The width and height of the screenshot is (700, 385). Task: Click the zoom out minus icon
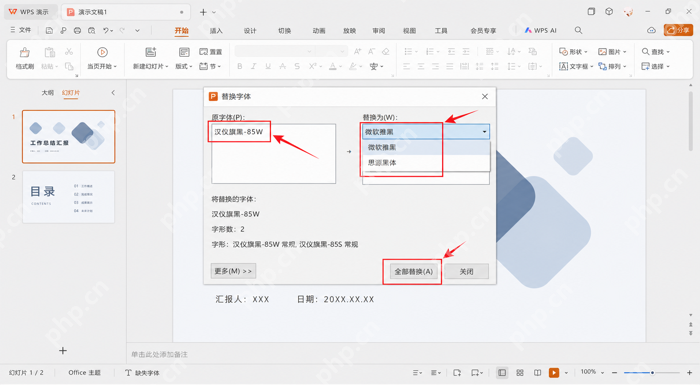pyautogui.click(x=615, y=372)
